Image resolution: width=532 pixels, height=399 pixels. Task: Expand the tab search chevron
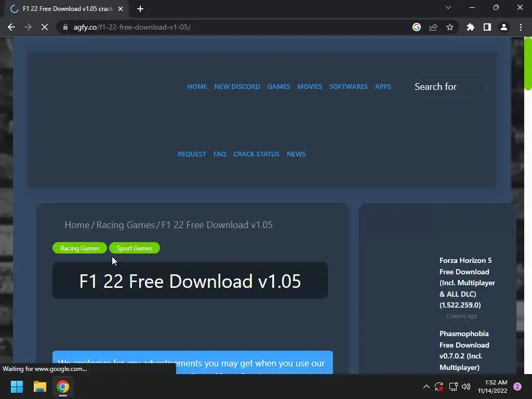coord(448,7)
